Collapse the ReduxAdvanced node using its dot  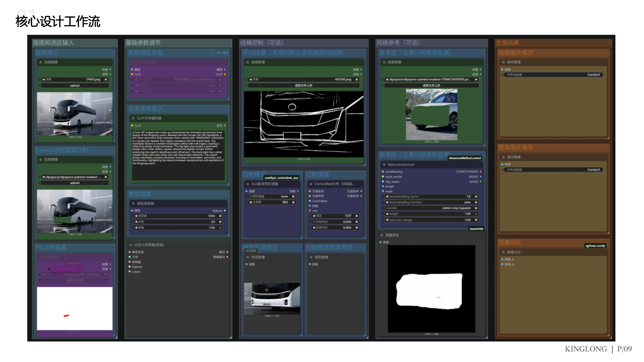pos(384,165)
